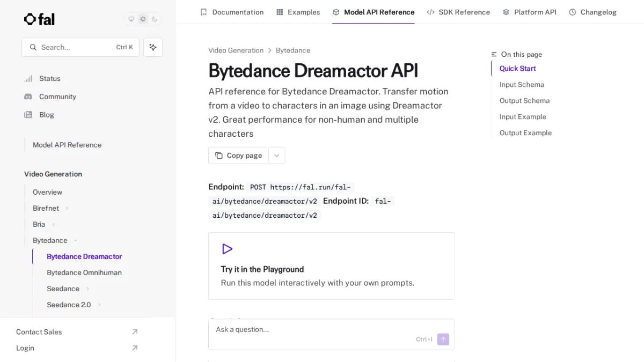Click the AI assistant sparkle button
This screenshot has width=644, height=362.
(x=153, y=47)
